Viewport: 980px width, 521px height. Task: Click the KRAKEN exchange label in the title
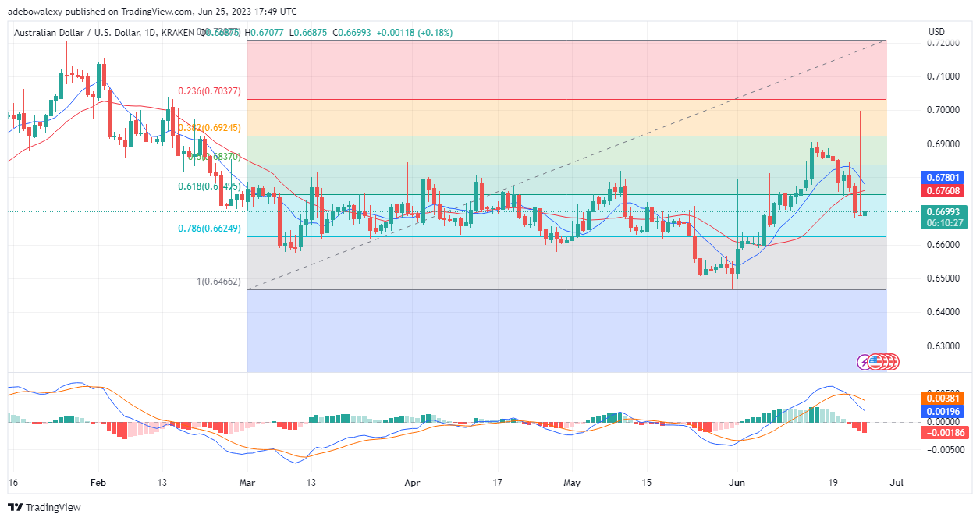[x=177, y=33]
